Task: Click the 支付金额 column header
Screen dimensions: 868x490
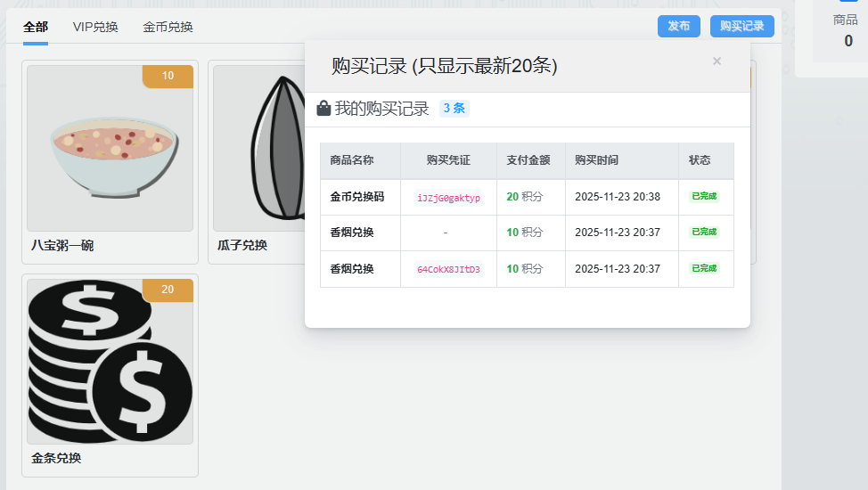Action: click(528, 160)
